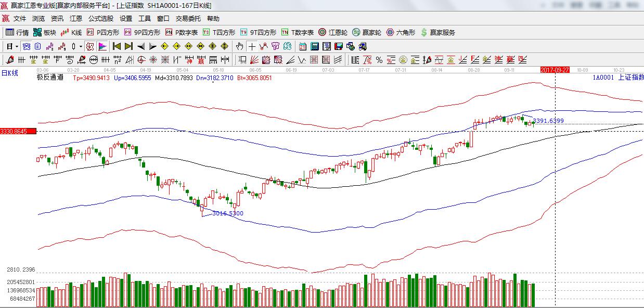This screenshot has width=644, height=308.
Task: Toggle the pressed colored flag button
Action: click(x=102, y=46)
